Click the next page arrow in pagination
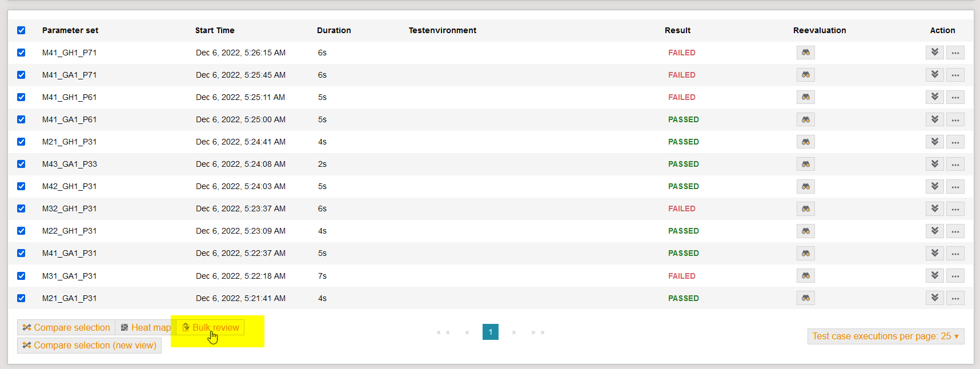Viewport: 980px width, 369px height. [x=513, y=332]
